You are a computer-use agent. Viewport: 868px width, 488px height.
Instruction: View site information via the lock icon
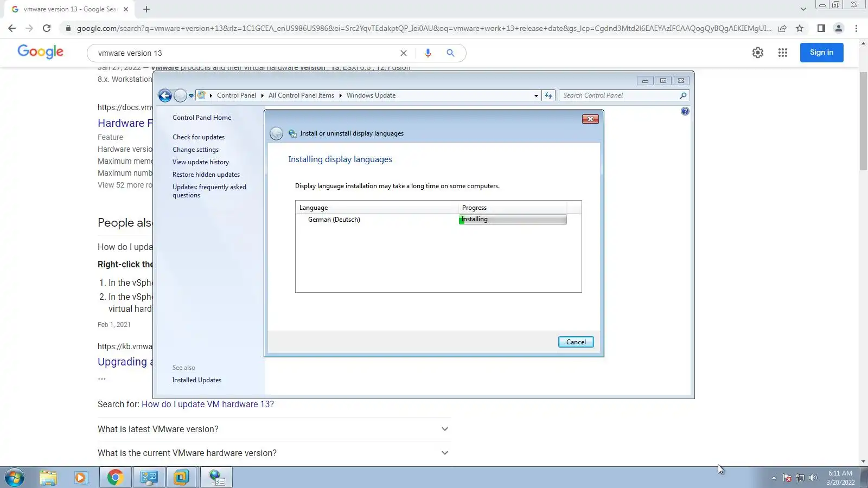tap(68, 28)
